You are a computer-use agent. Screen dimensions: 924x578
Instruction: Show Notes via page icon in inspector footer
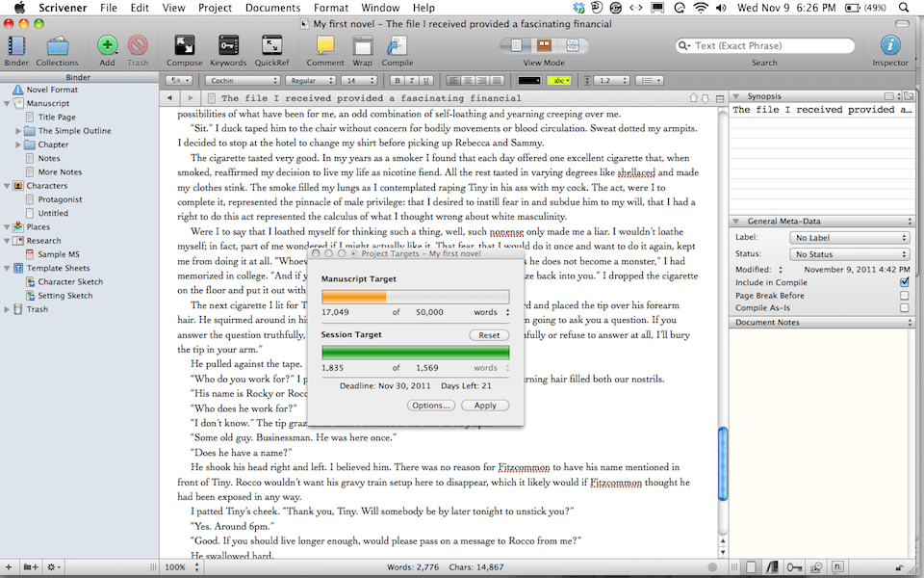coord(751,567)
